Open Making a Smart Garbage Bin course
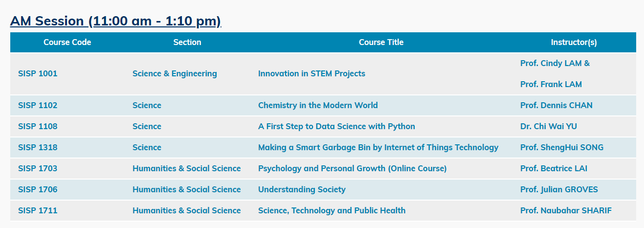Image resolution: width=644 pixels, height=228 pixels. pyautogui.click(x=378, y=147)
